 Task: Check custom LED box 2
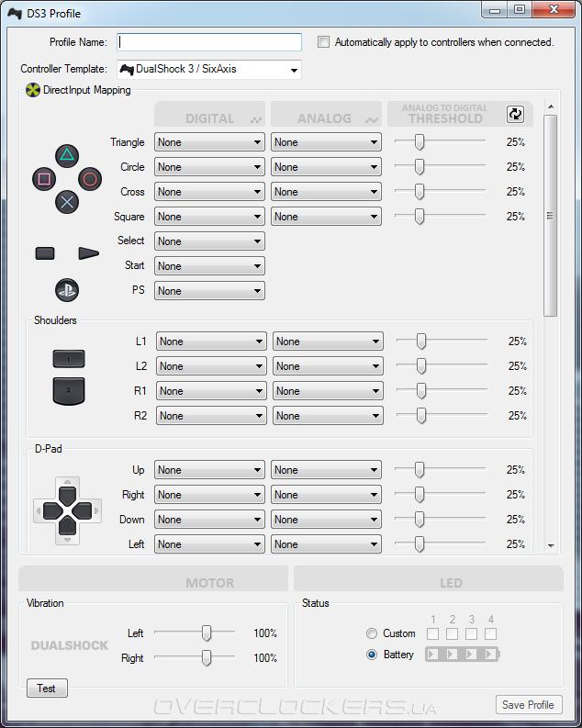coord(452,633)
